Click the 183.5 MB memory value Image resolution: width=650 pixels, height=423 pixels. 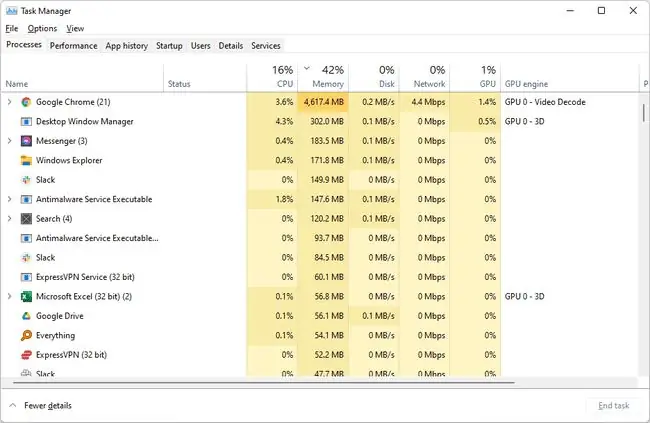[327, 141]
